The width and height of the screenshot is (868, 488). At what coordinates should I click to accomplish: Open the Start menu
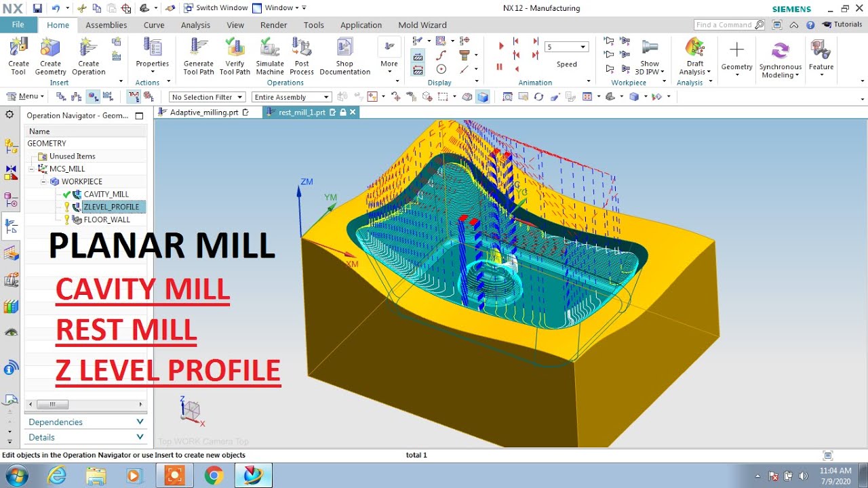(16, 476)
